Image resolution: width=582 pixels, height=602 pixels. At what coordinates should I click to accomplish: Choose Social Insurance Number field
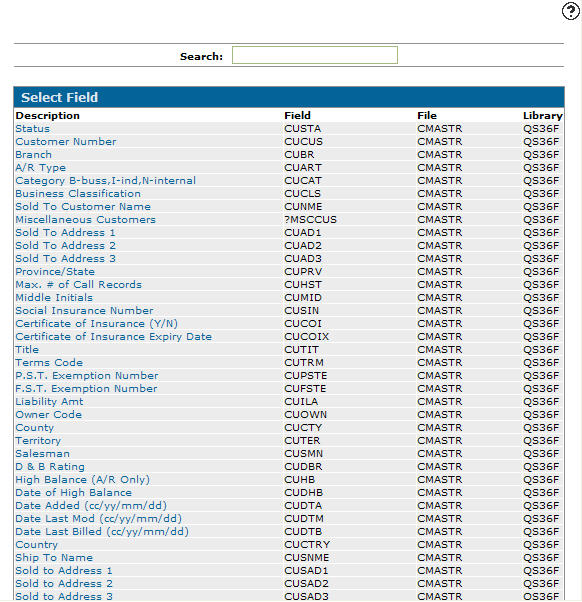point(84,311)
